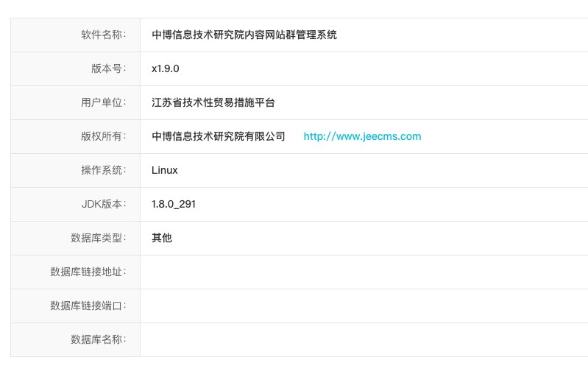Click the 数据库链接端口 label
This screenshot has width=588, height=388.
[x=88, y=306]
